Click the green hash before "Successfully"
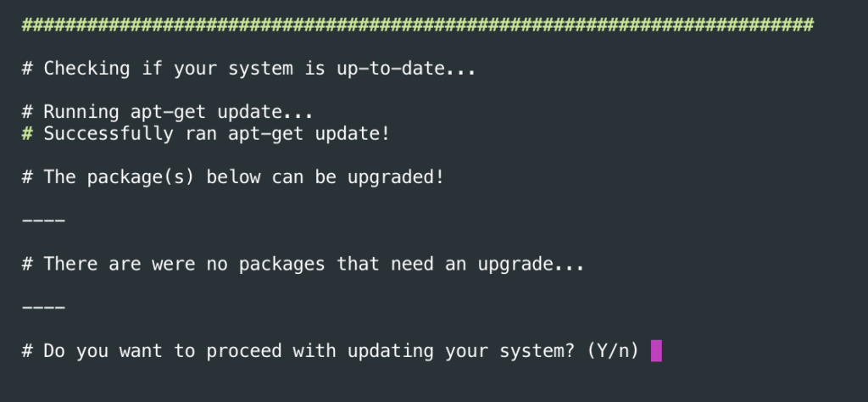This screenshot has height=402, width=868. click(27, 133)
